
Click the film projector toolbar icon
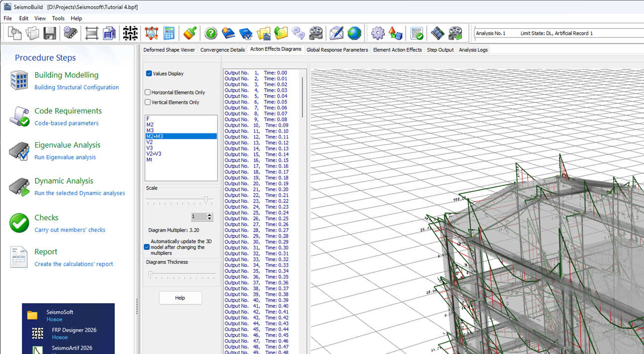[x=316, y=33]
